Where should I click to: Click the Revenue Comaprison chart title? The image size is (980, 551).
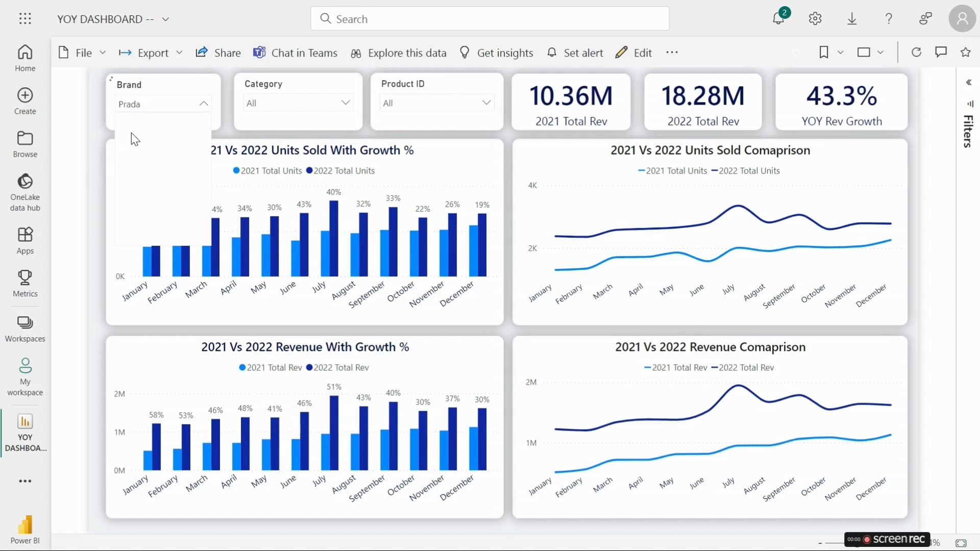click(710, 347)
